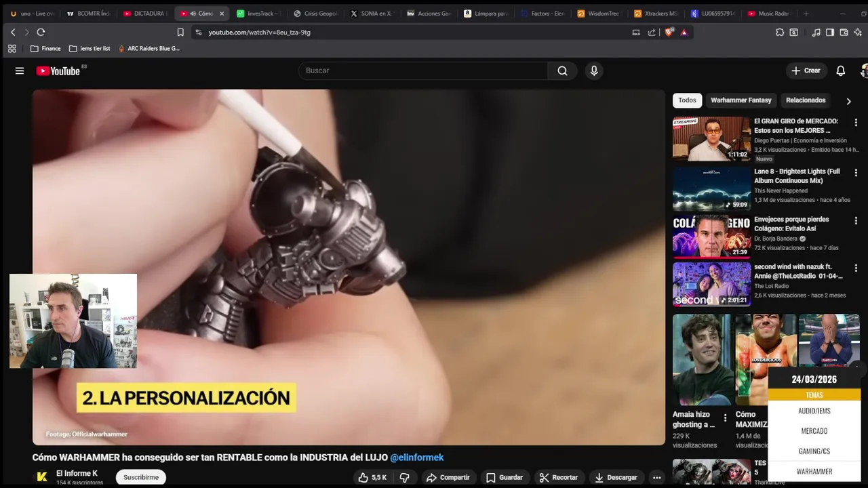Open the Crear dropdown
The image size is (868, 488).
806,70
